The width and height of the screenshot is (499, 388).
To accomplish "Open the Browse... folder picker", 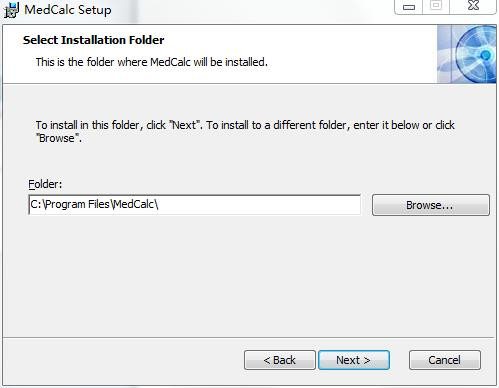I will [x=431, y=205].
